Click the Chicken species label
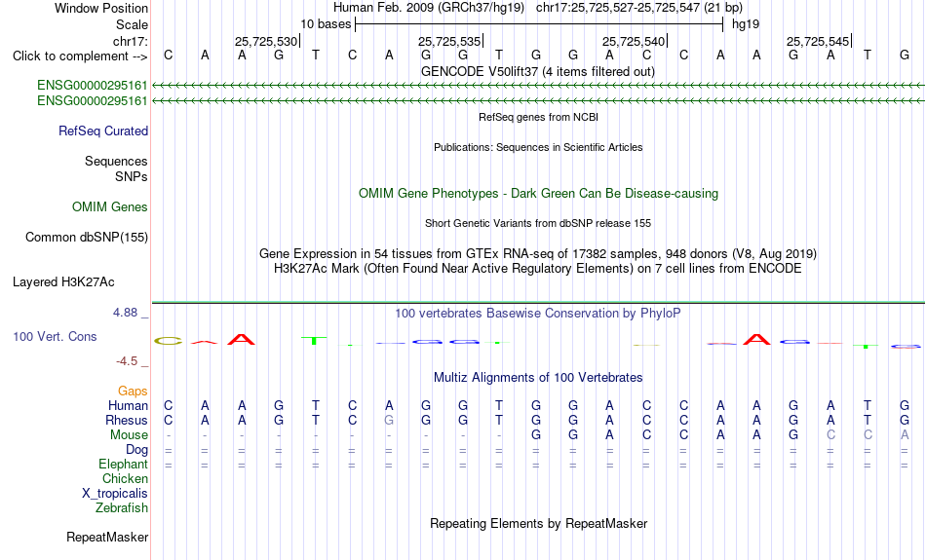Viewport: 926px width, 560px height. (125, 478)
